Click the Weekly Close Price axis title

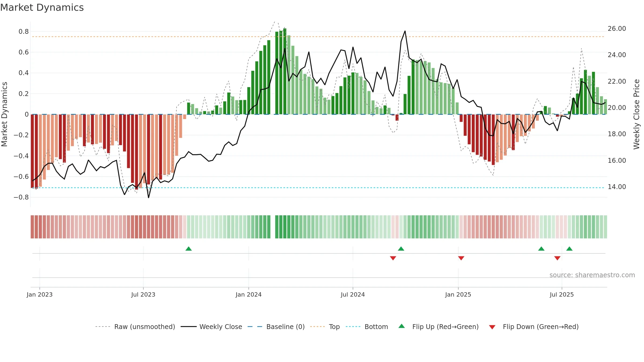click(x=637, y=114)
